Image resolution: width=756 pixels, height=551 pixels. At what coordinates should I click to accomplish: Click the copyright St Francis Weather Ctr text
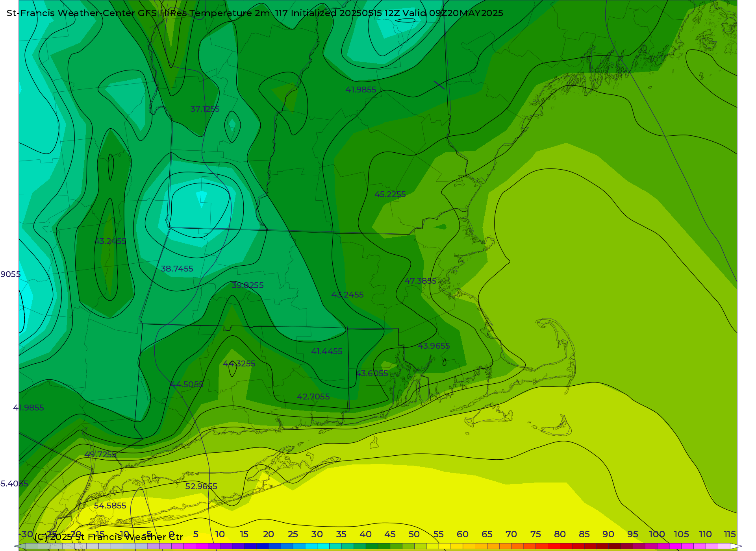[109, 537]
